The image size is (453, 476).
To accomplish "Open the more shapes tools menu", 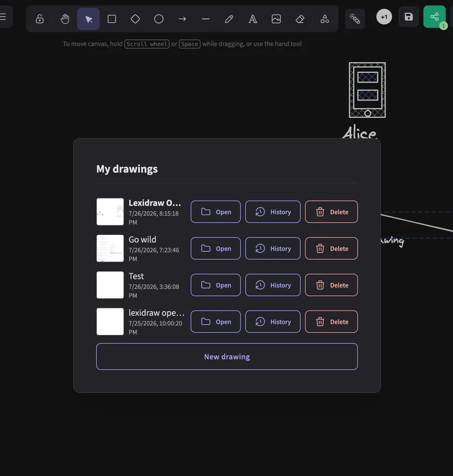I will click(x=324, y=19).
